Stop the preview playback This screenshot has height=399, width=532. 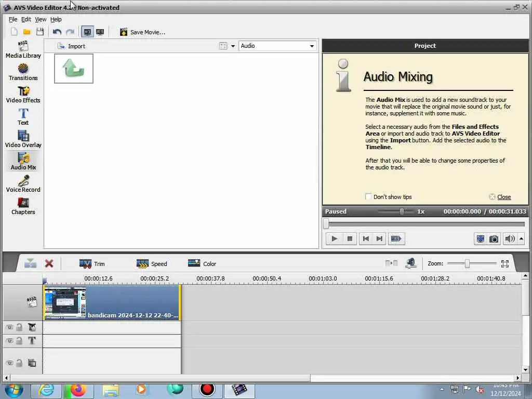click(350, 239)
